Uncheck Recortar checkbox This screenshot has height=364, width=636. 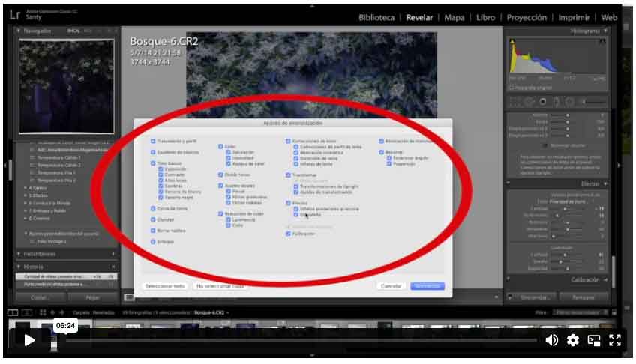381,152
